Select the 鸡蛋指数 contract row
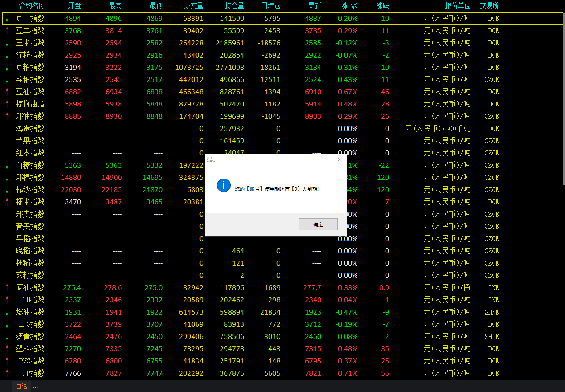The width and height of the screenshot is (565, 392). click(30, 129)
